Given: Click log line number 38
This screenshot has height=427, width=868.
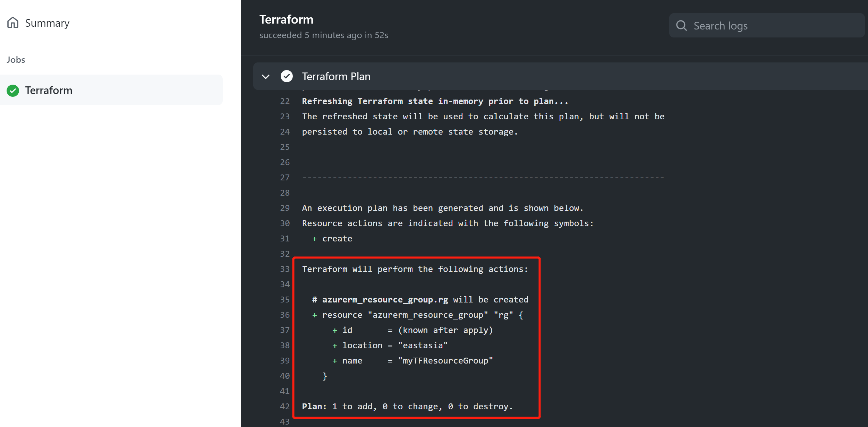Looking at the screenshot, I should click(285, 345).
